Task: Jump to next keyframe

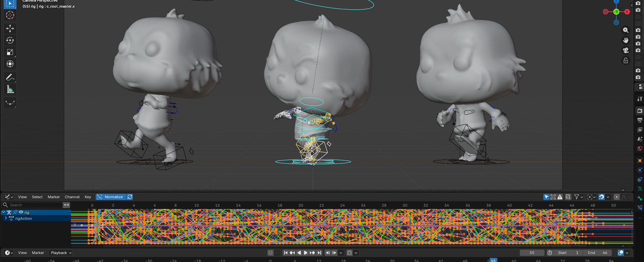Action: click(313, 253)
